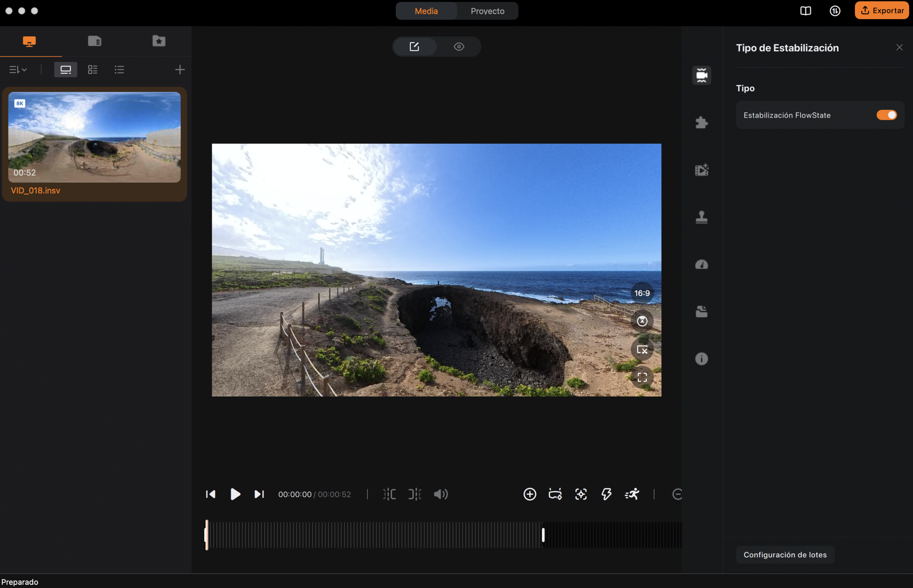Select the VID_018.insv video thumbnail
913x588 pixels.
click(x=94, y=137)
